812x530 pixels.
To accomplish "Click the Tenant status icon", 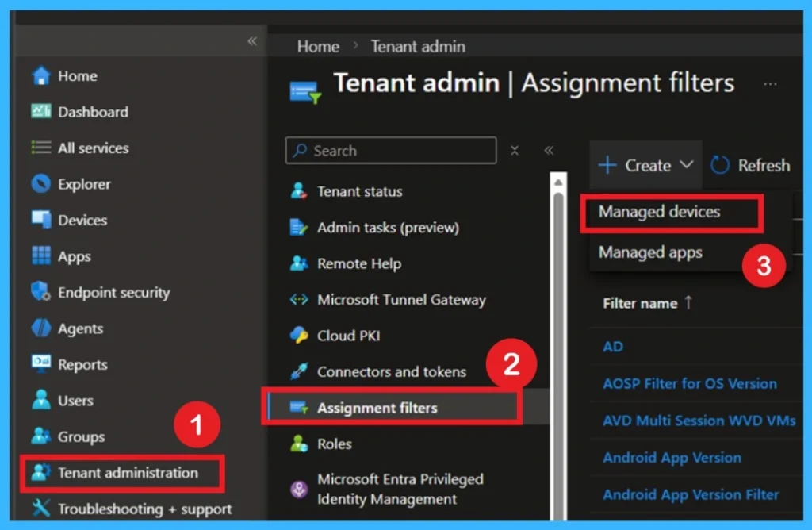I will point(300,191).
